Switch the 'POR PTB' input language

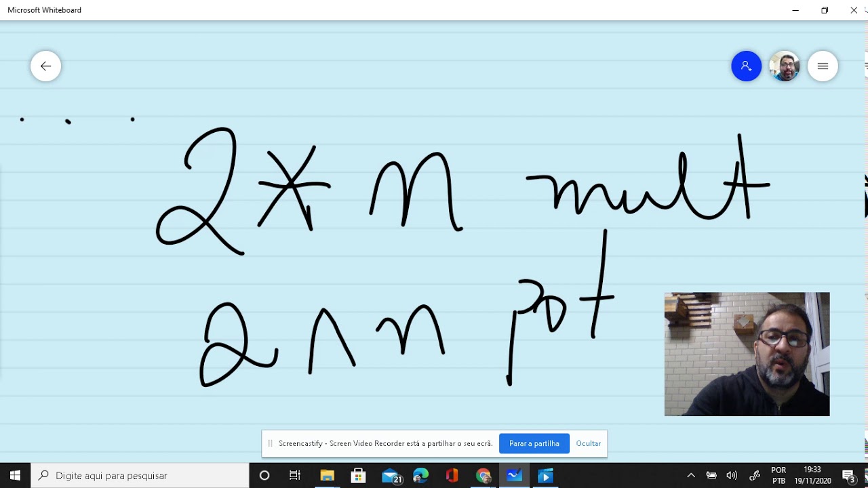tap(778, 475)
